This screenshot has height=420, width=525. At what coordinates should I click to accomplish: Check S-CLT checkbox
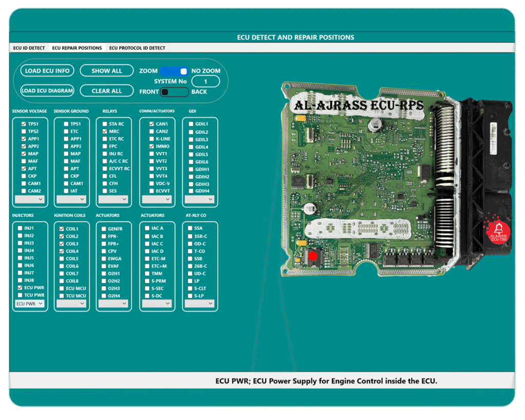tap(190, 288)
